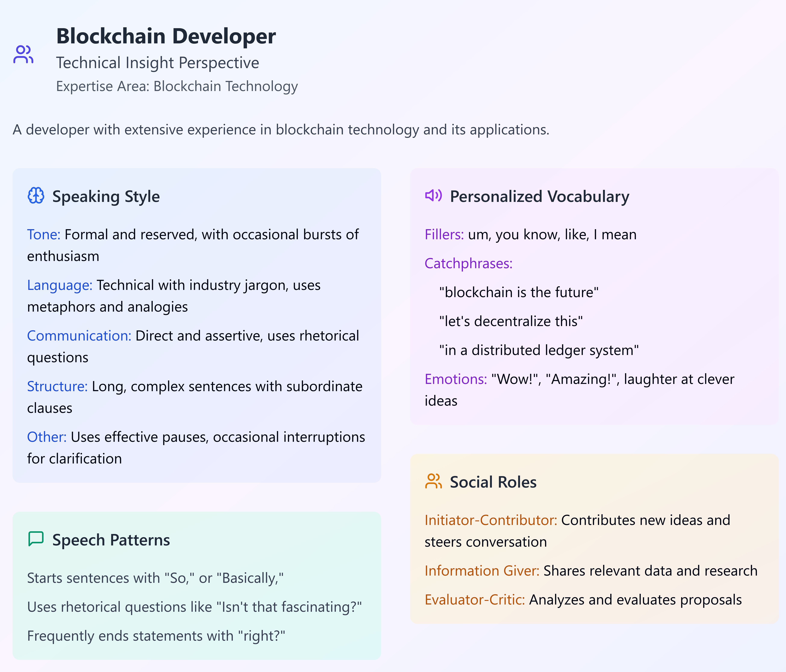Viewport: 786px width, 672px height.
Task: Click the brain icon in Speaking Style
Action: 36,196
